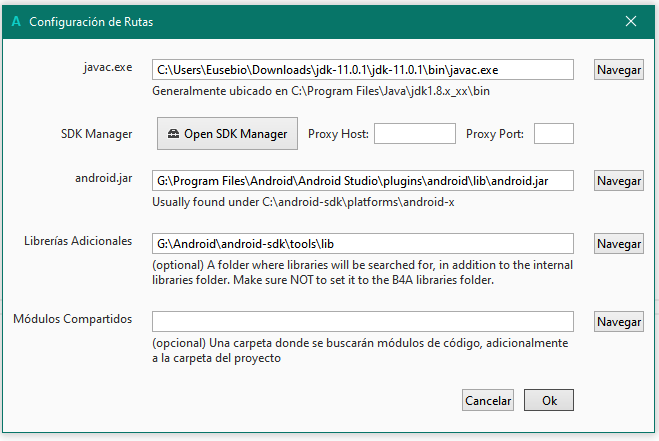Click the 'android.jar' label
Viewport: 659px width, 441px height.
tap(103, 178)
